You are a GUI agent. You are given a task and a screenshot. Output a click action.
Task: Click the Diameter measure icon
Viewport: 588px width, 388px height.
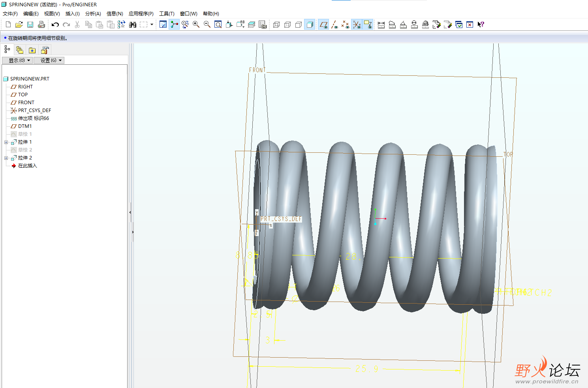pos(414,24)
